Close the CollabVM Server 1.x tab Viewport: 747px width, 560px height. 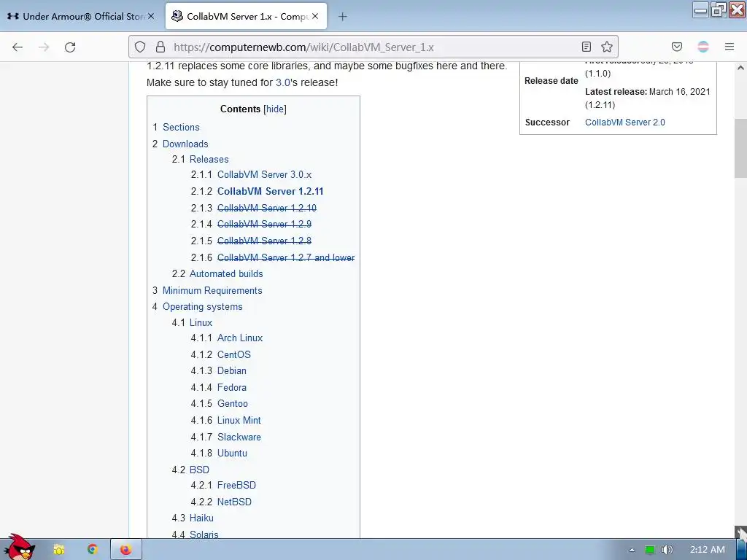[x=315, y=16]
